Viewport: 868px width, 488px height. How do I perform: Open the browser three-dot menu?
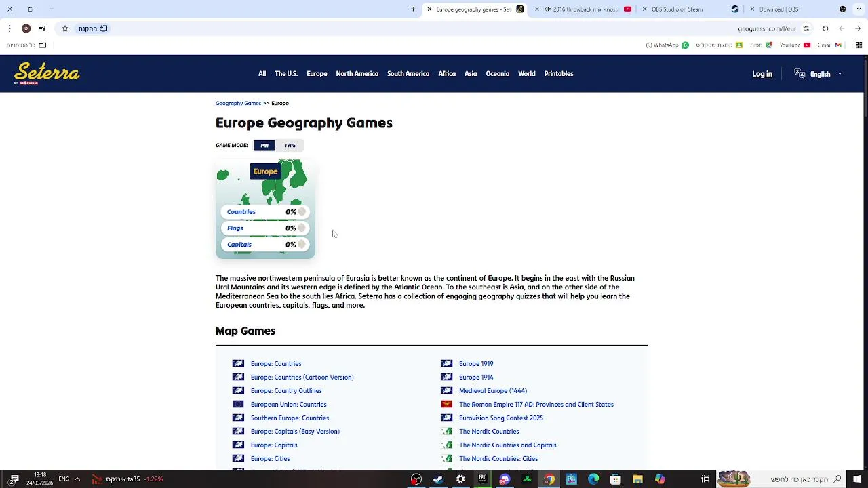pyautogui.click(x=9, y=28)
